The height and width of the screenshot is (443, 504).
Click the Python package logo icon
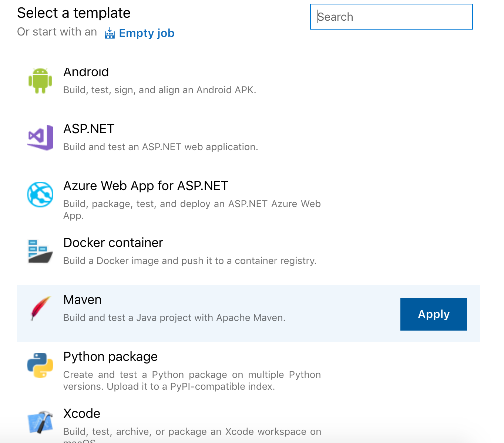[40, 365]
